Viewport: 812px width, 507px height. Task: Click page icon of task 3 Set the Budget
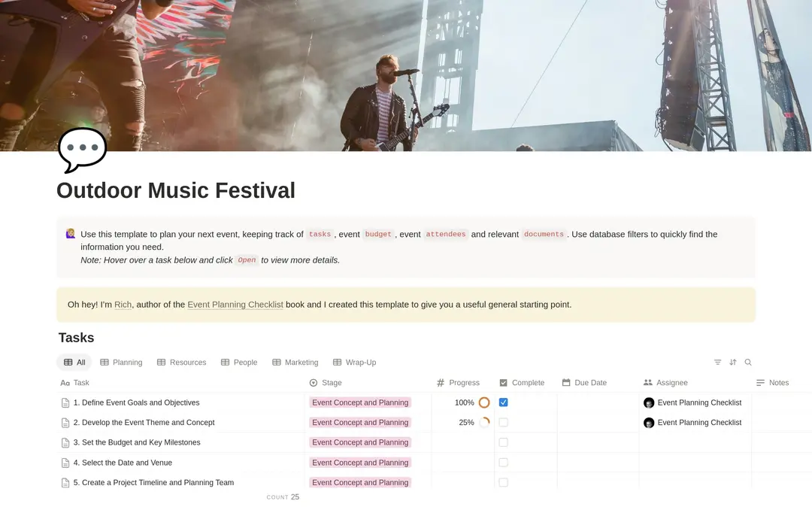(65, 443)
